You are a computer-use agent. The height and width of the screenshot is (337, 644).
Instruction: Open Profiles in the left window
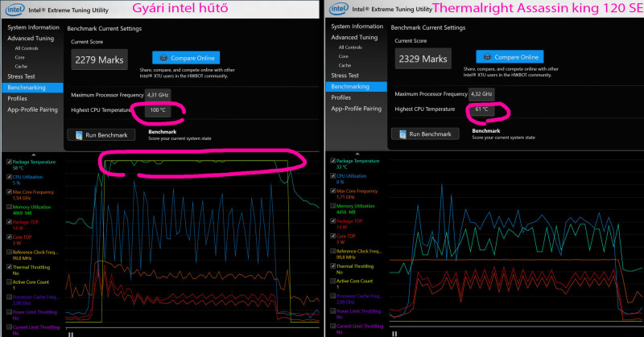pos(17,98)
